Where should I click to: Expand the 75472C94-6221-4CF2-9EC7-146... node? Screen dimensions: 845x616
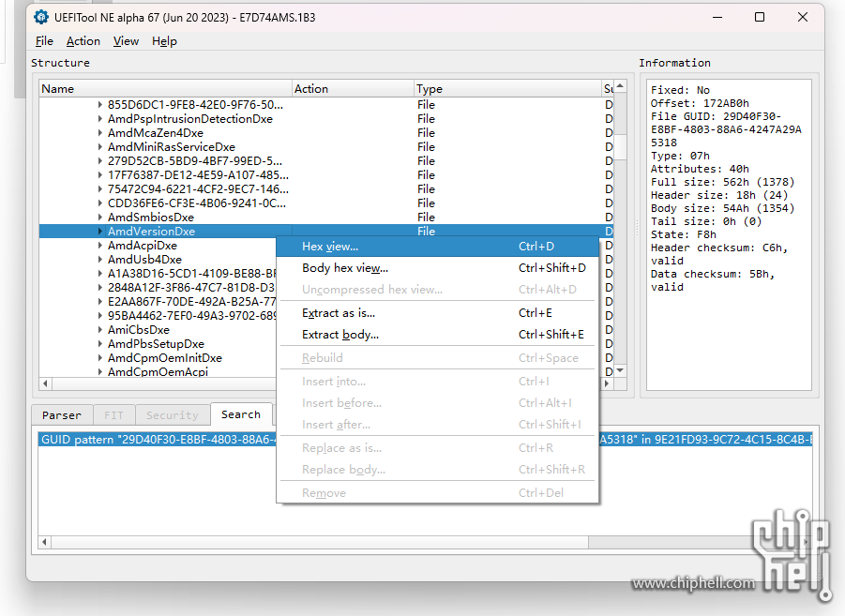(99, 188)
